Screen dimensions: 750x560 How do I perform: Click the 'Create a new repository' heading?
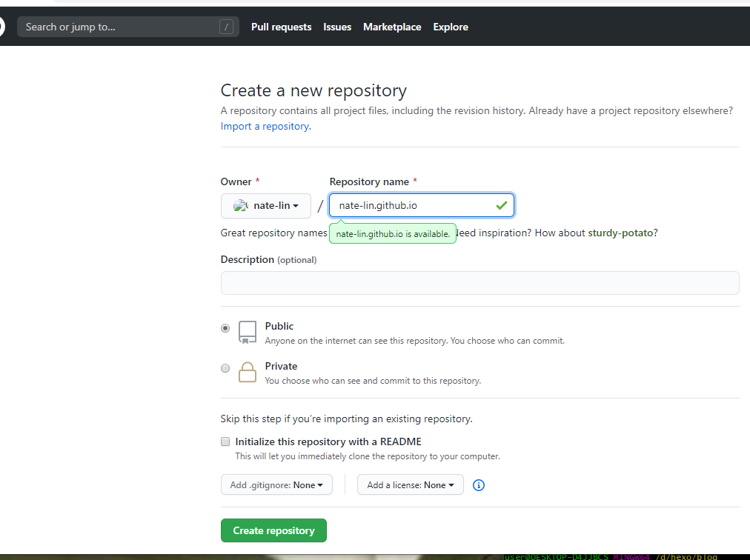(x=313, y=90)
